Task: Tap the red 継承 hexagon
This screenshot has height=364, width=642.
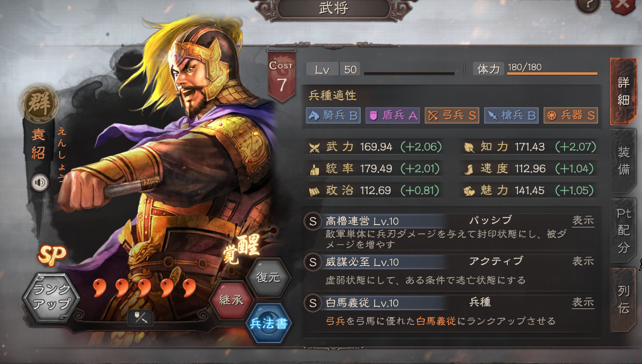Action: click(x=231, y=300)
